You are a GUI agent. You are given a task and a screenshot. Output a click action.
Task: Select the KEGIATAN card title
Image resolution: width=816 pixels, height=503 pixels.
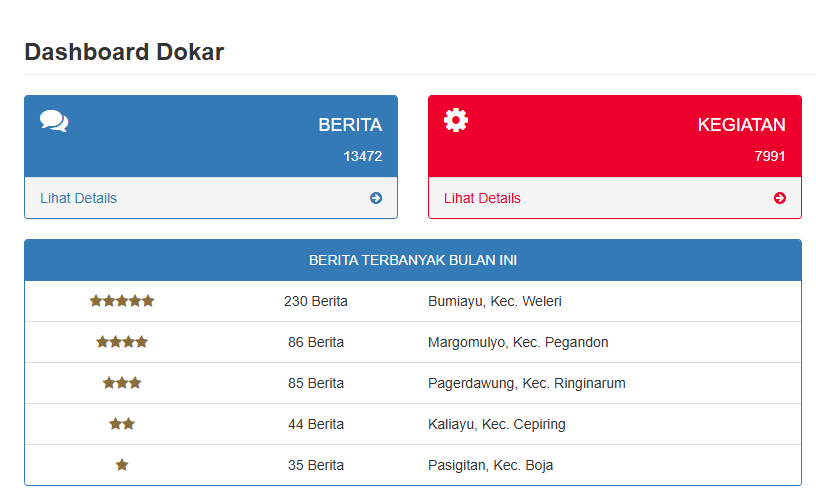click(742, 125)
